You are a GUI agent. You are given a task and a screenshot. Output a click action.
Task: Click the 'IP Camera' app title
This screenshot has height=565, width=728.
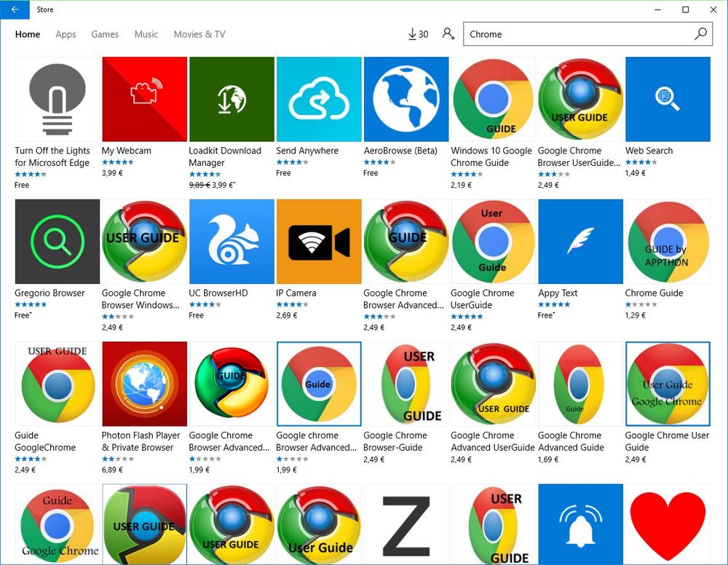click(296, 293)
